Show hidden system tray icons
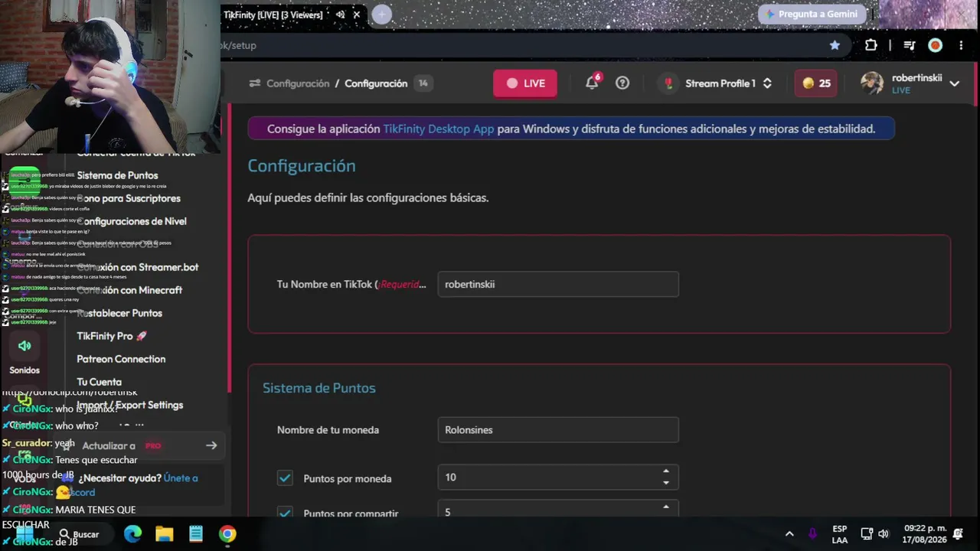This screenshot has height=551, width=980. click(x=789, y=534)
